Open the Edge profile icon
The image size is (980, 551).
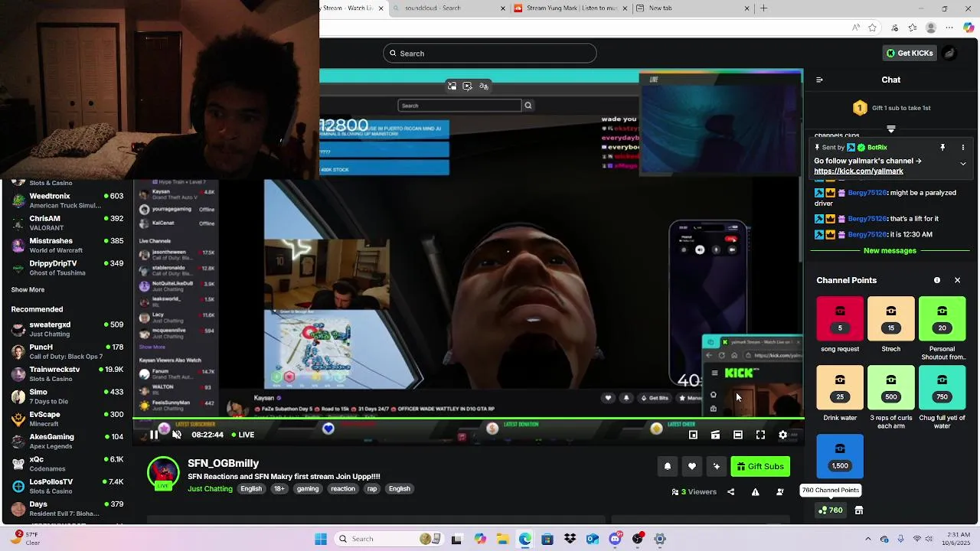coord(931,28)
